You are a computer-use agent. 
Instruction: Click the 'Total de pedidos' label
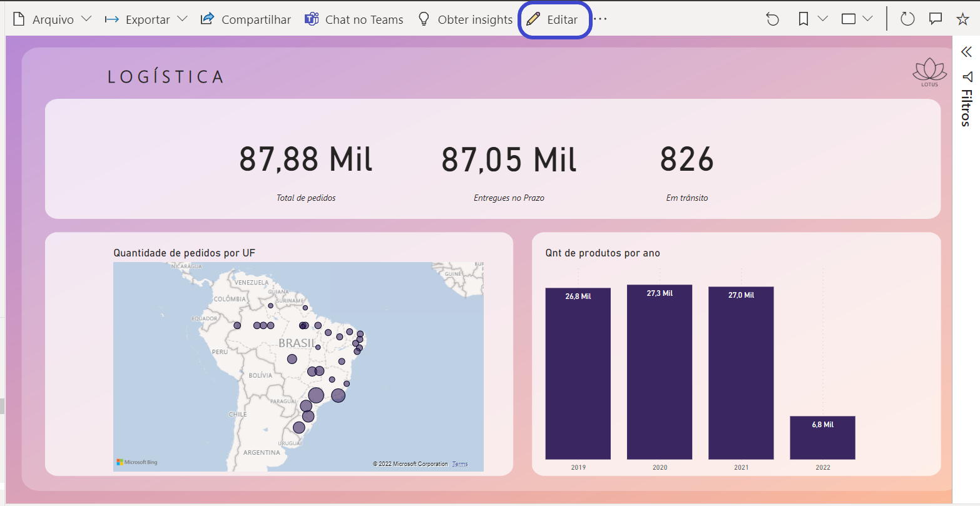coord(306,198)
